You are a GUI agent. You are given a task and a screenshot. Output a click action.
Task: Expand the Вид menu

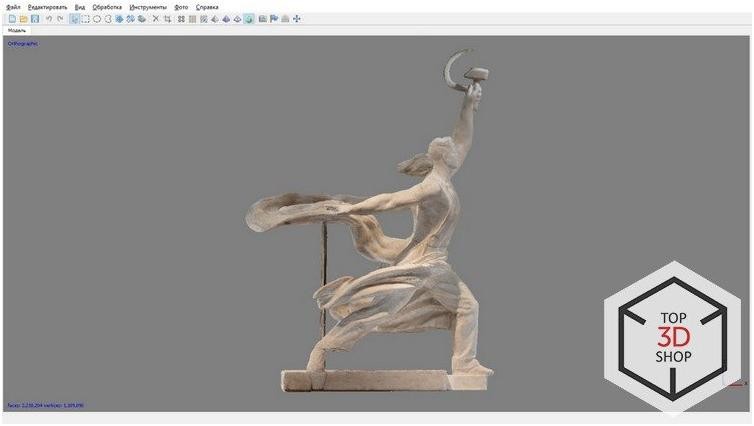(x=80, y=7)
